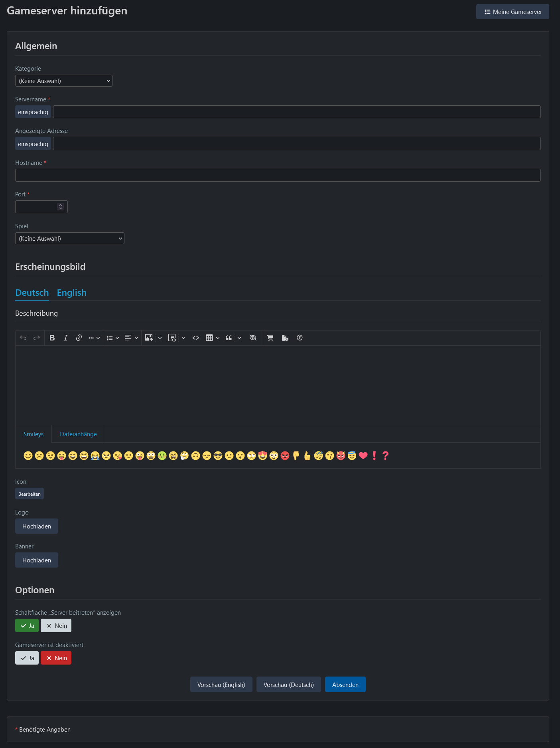Click the inline code icon
560x748 pixels.
point(195,338)
